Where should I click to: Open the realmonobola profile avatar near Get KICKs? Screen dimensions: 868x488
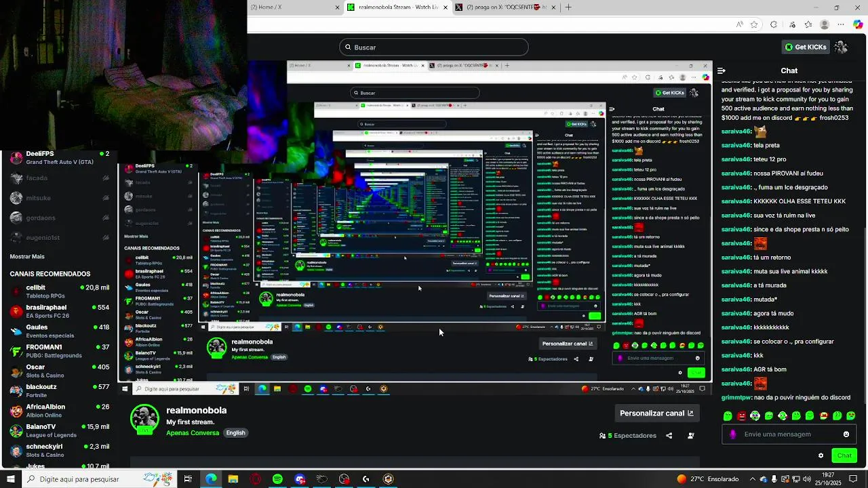tap(842, 47)
